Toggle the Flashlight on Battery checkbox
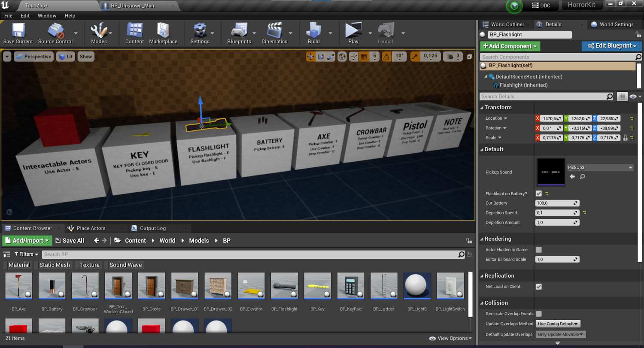 [x=538, y=194]
